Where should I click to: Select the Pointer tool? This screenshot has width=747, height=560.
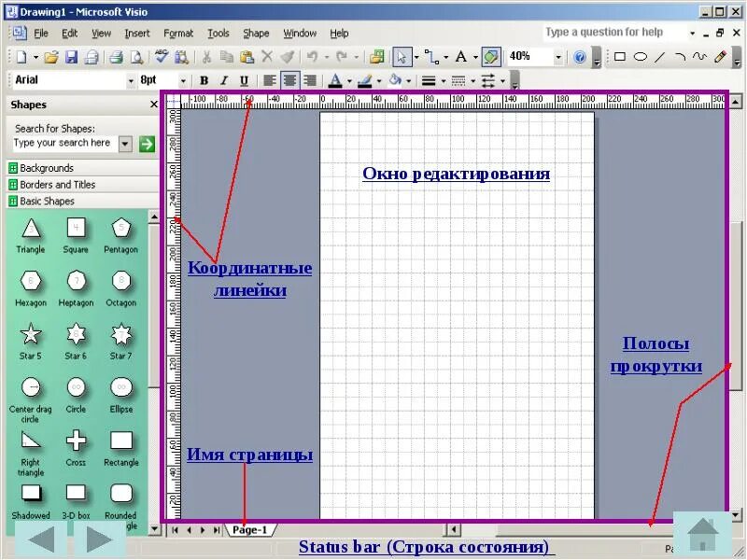point(402,57)
